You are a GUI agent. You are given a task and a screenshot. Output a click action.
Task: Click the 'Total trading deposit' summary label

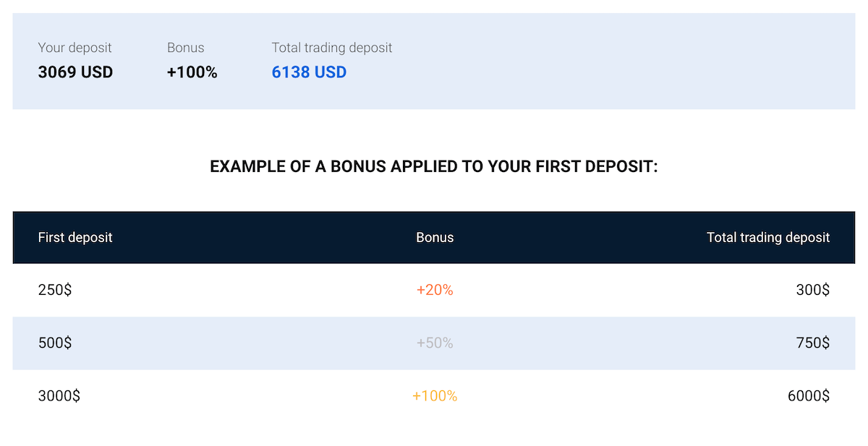(332, 48)
